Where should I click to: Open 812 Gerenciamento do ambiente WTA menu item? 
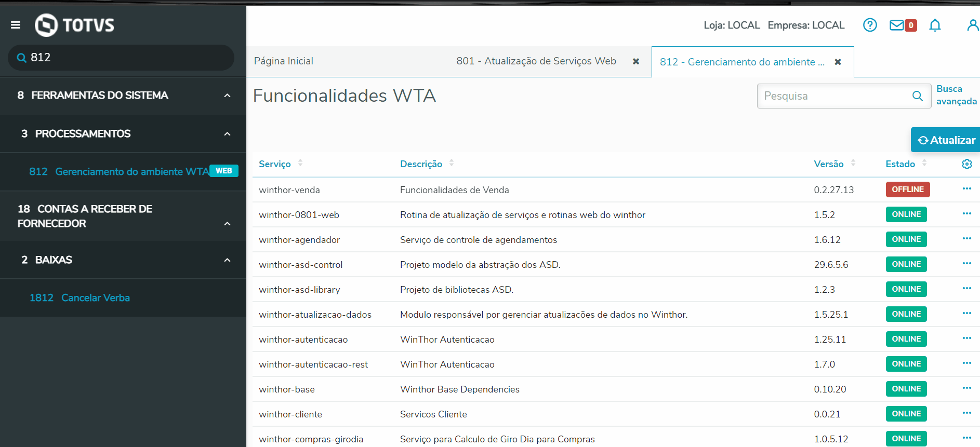[123, 171]
